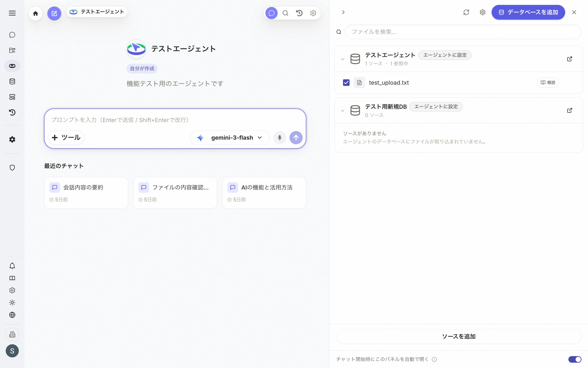Viewport: 588px width, 368px height.
Task: Open the organization building icon
Action: [12, 334]
